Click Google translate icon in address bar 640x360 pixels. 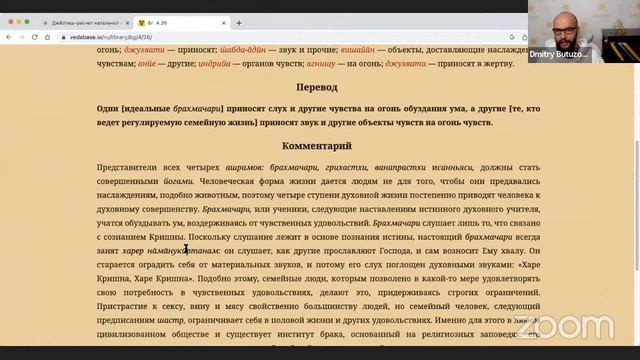(x=512, y=37)
